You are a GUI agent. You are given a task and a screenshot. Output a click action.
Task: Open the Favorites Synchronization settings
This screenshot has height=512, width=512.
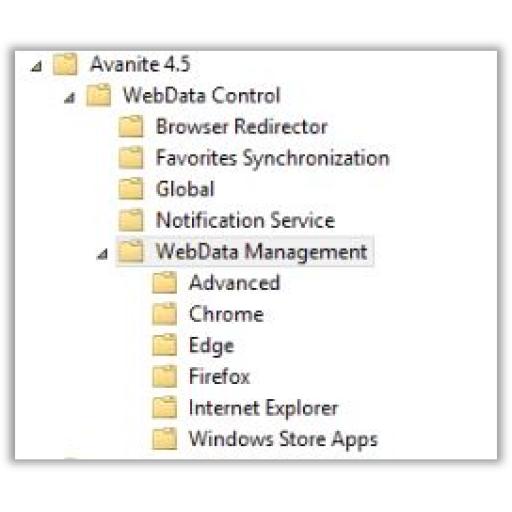[x=272, y=158]
